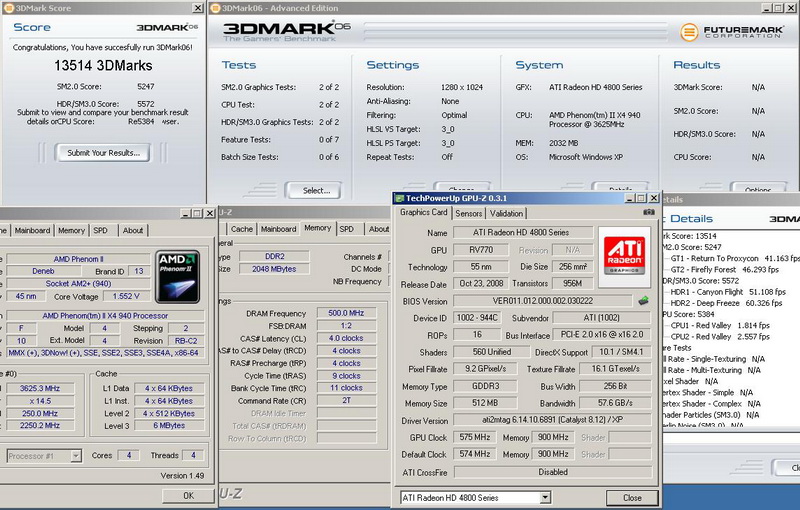Click the Socket AM2+ (940) package value
The width and height of the screenshot is (800, 510).
(x=78, y=284)
